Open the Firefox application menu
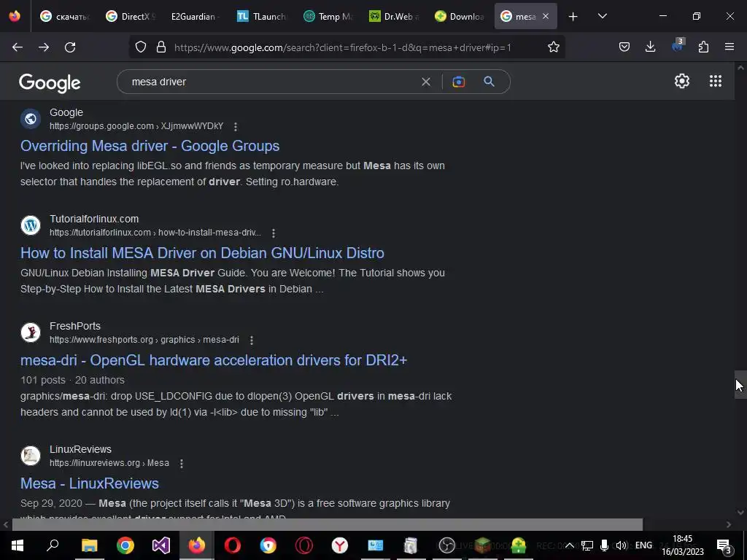The width and height of the screenshot is (747, 560). tap(729, 47)
